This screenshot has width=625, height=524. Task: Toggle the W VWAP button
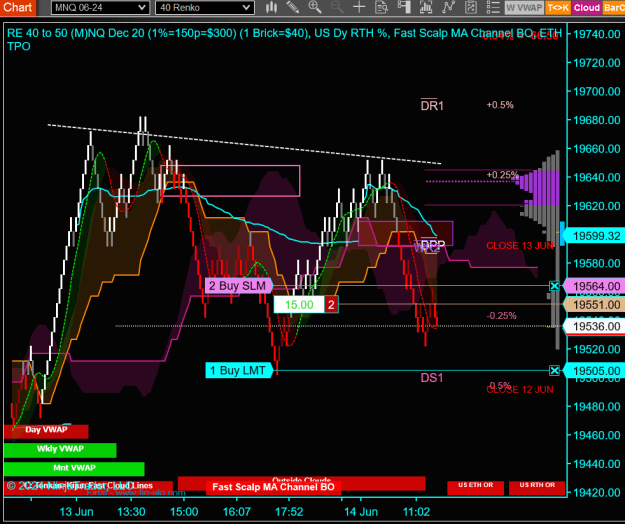(x=524, y=8)
